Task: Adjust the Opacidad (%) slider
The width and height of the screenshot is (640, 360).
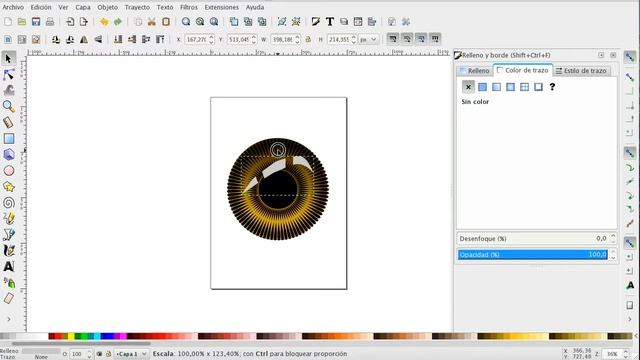Action: [533, 255]
